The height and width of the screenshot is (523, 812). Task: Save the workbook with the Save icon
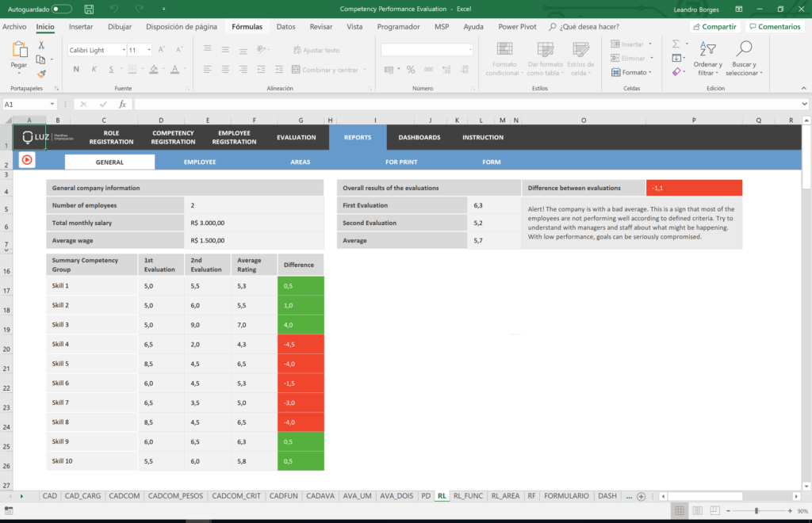(x=87, y=9)
